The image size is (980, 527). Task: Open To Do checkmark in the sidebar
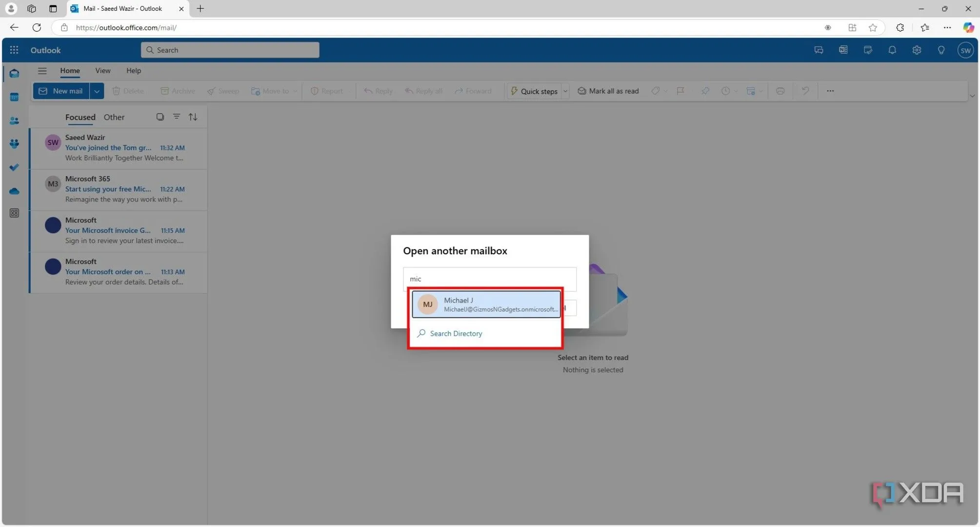point(14,167)
